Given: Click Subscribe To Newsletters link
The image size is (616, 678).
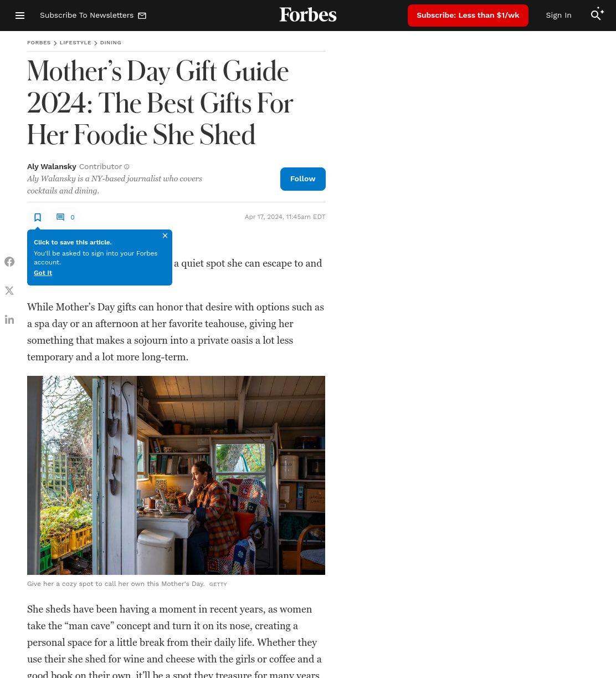Looking at the screenshot, I should click(93, 16).
